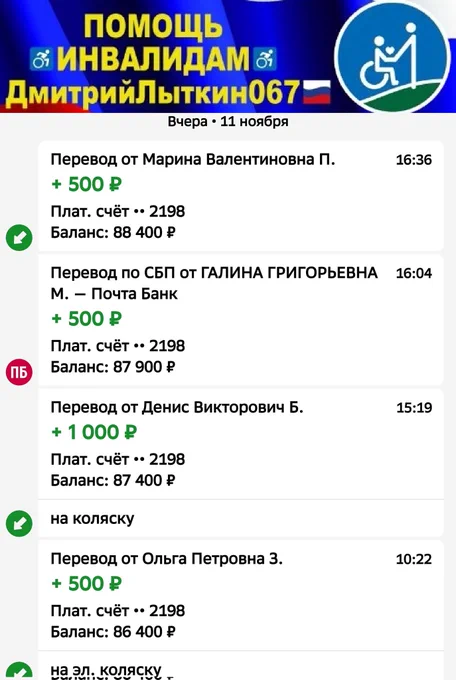Viewport: 456px width, 680px height.
Task: Tap the Баланс: 86 400 ₽ line
Action: pyautogui.click(x=113, y=632)
